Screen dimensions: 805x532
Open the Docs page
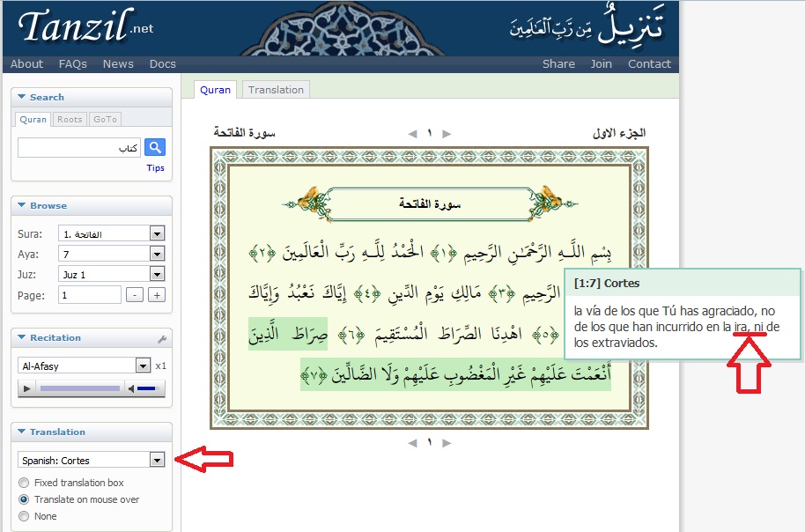click(162, 63)
